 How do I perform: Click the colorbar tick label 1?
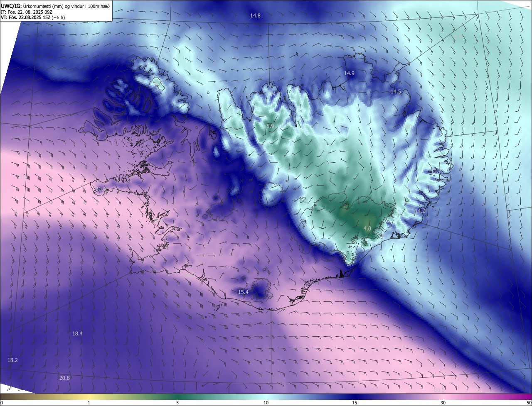89,403
